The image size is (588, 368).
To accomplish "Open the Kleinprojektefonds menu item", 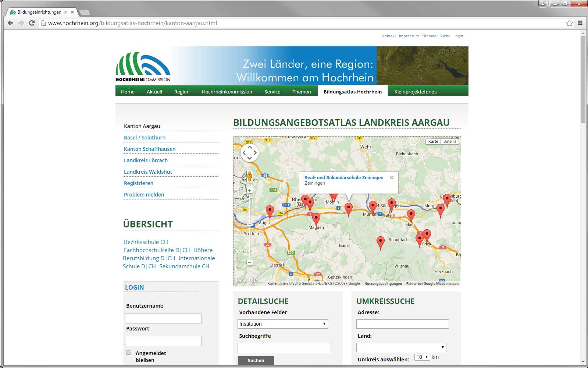I will (415, 92).
